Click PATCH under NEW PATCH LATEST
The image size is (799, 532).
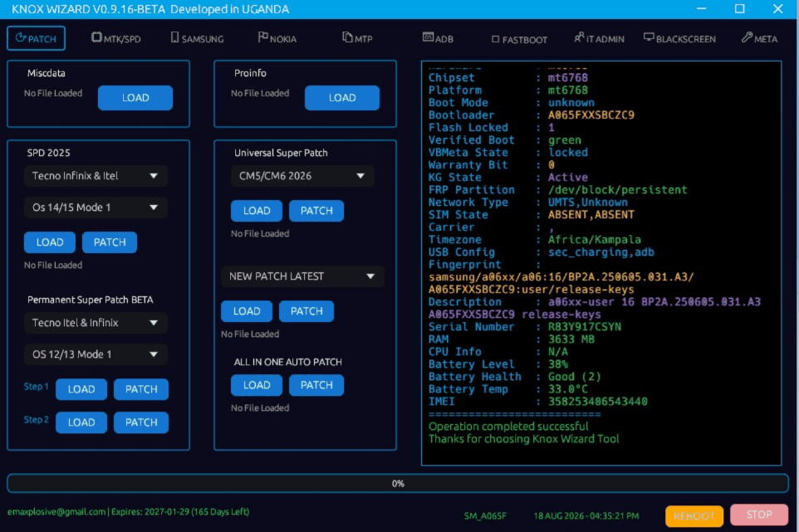click(x=306, y=311)
